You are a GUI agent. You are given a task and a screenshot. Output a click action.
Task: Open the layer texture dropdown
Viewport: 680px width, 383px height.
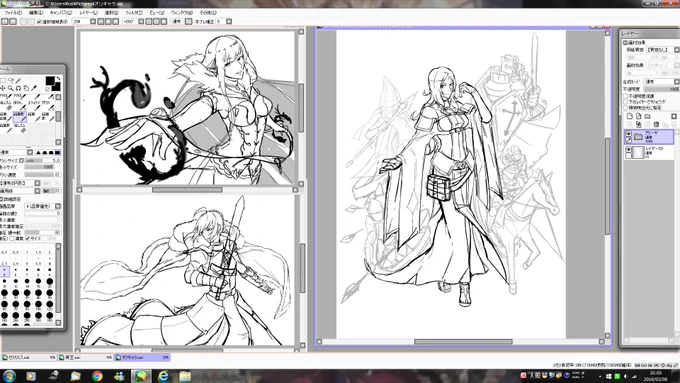click(677, 50)
